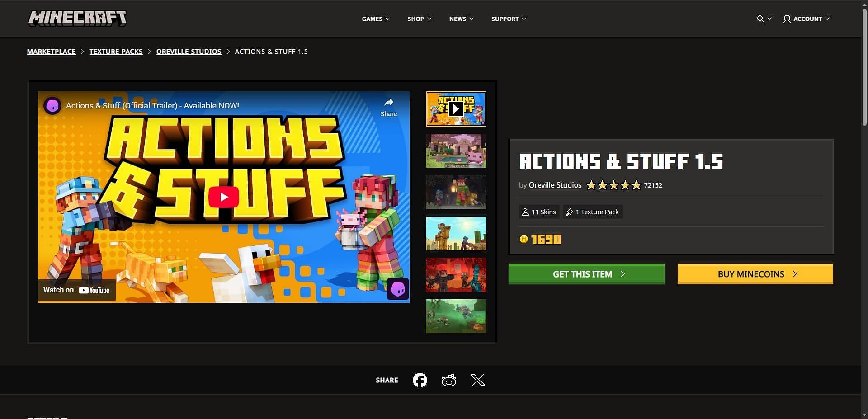Click the Minecraft logo
Viewport: 868px width, 419px height.
[x=77, y=19]
